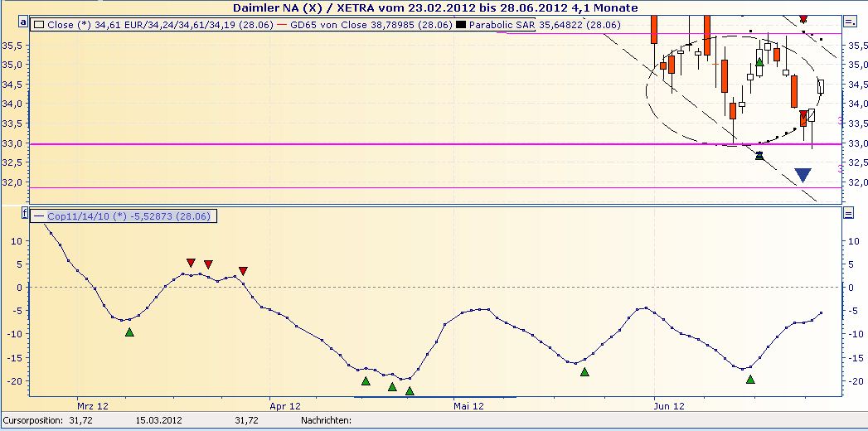This screenshot has width=868, height=431.
Task: Click the Nachrichten status bar label
Action: 326,421
